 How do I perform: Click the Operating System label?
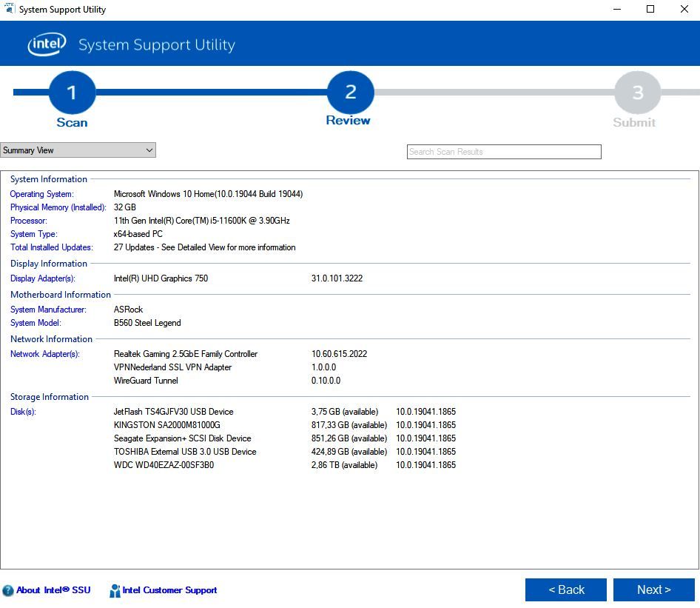click(x=42, y=194)
